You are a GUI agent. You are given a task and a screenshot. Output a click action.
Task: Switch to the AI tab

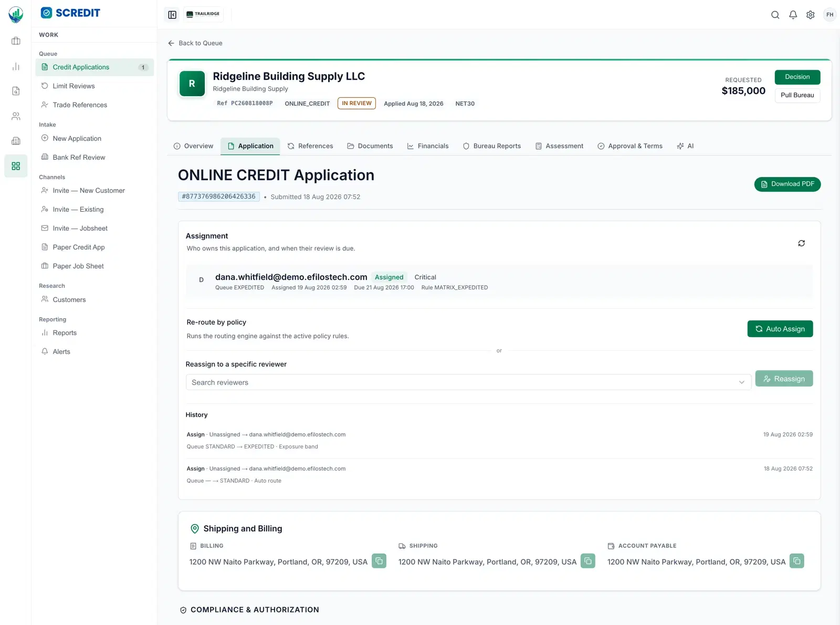point(685,146)
